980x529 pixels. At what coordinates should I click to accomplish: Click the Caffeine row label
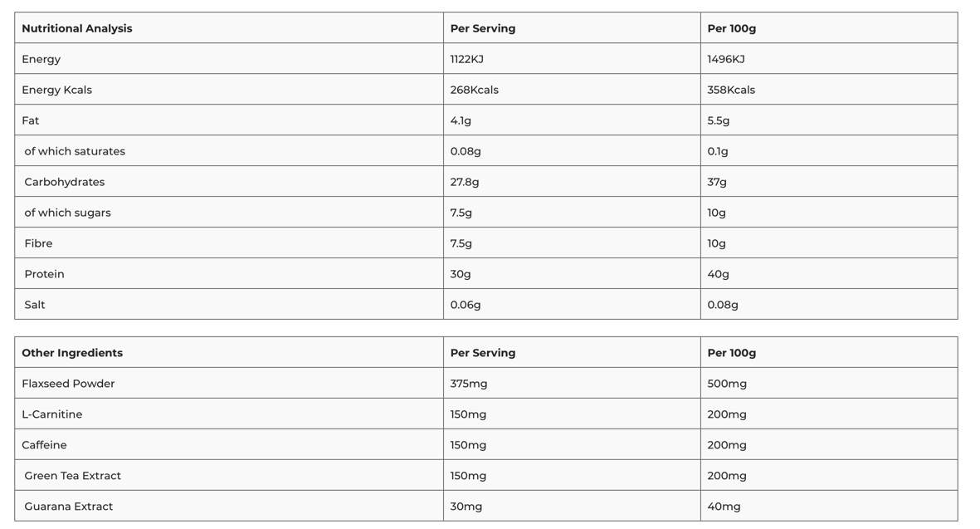tap(44, 445)
